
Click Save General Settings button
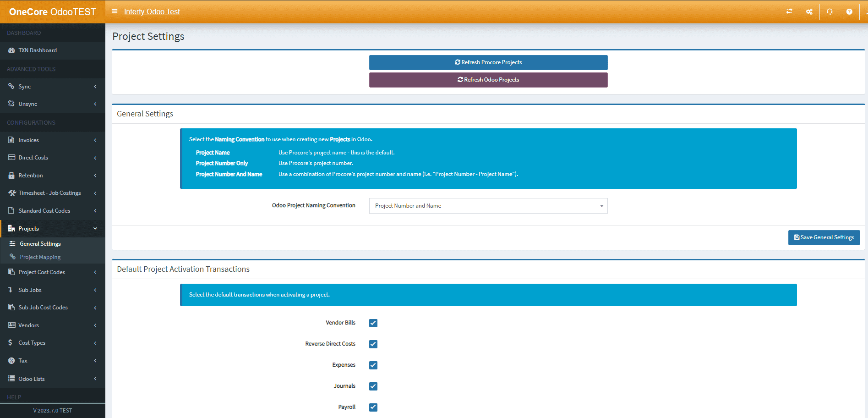[824, 237]
